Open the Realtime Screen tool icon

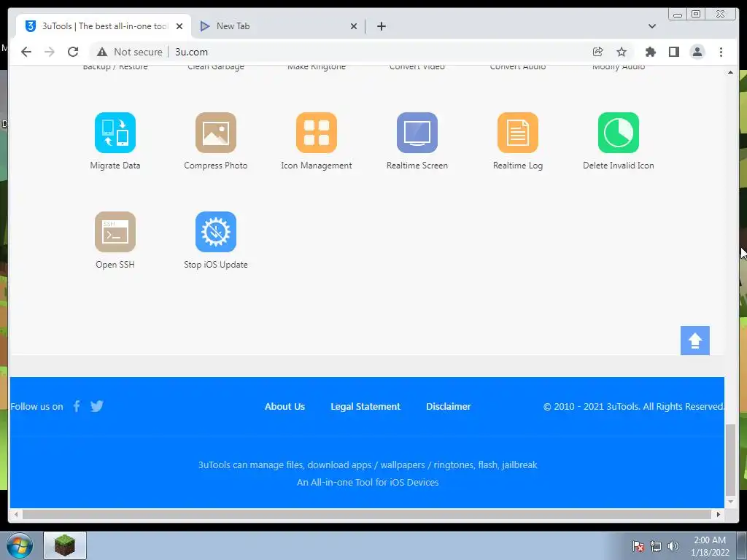(417, 133)
